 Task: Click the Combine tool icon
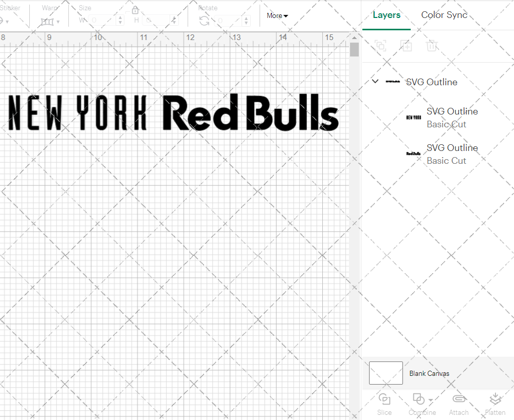[418, 399]
